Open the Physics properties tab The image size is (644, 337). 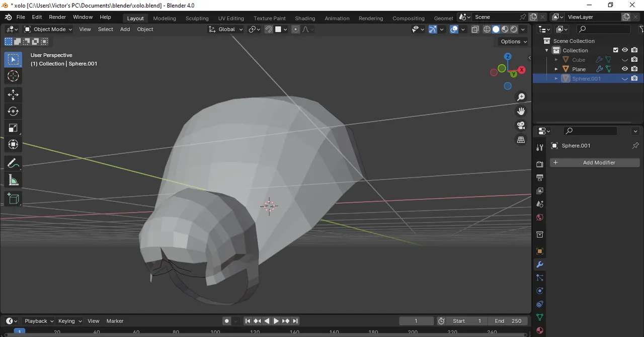pos(539,291)
